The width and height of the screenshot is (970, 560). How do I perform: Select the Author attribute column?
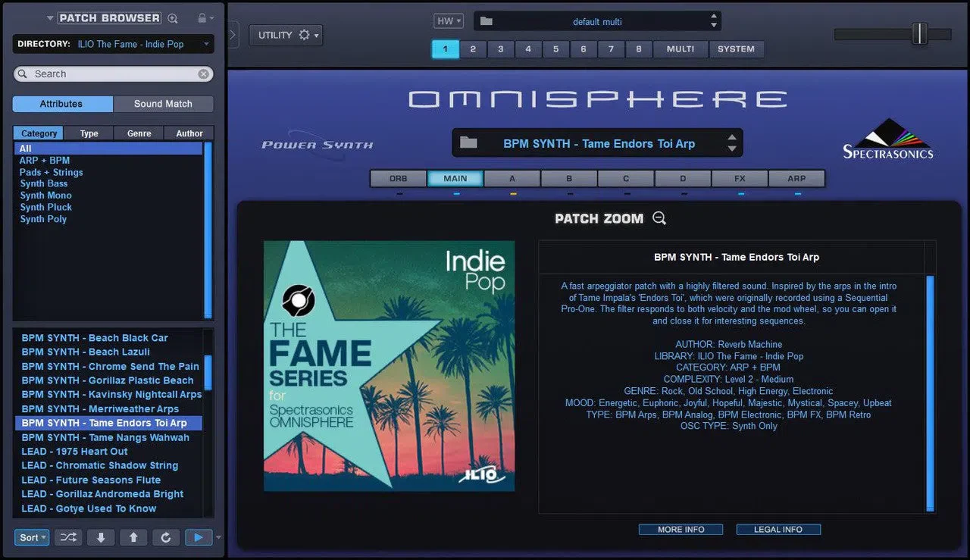189,133
